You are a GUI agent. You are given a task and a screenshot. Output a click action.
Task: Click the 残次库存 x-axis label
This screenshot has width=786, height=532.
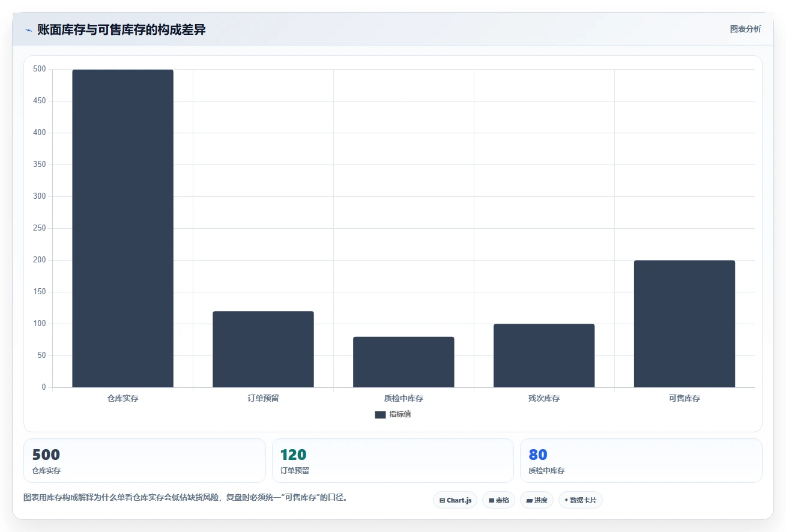[x=544, y=398]
